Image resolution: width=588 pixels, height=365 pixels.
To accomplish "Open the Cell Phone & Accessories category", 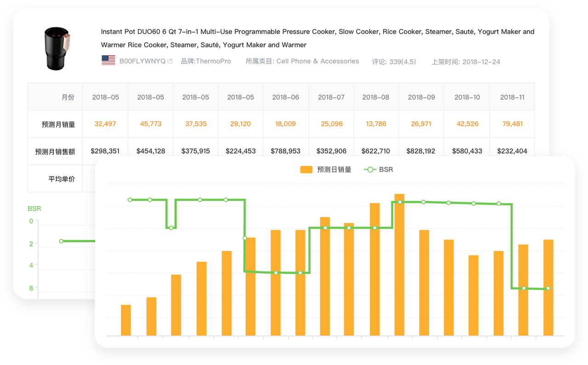I will point(317,61).
